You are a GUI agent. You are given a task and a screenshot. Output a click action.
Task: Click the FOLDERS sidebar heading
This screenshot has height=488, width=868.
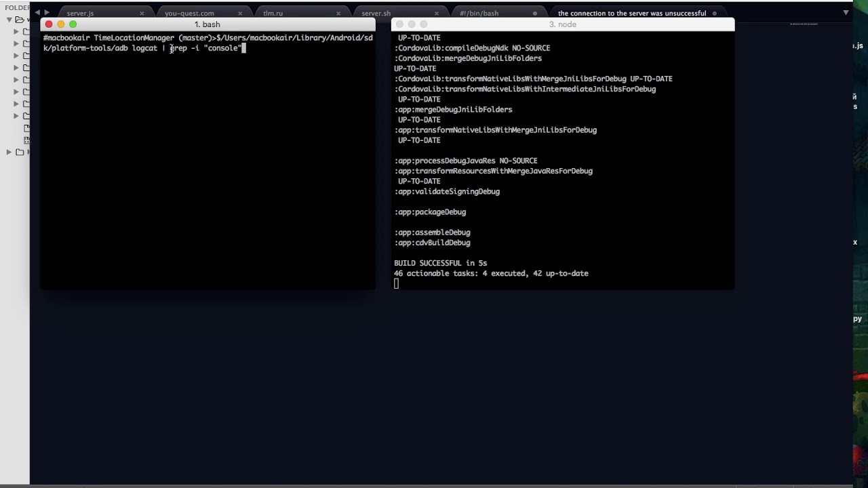(x=17, y=7)
